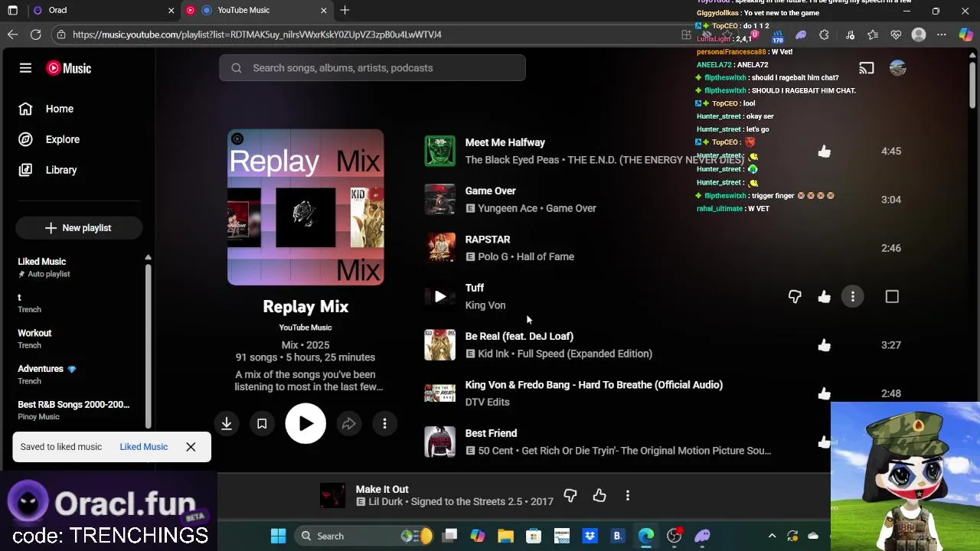
Task: Open player bar more options menu
Action: click(x=628, y=496)
